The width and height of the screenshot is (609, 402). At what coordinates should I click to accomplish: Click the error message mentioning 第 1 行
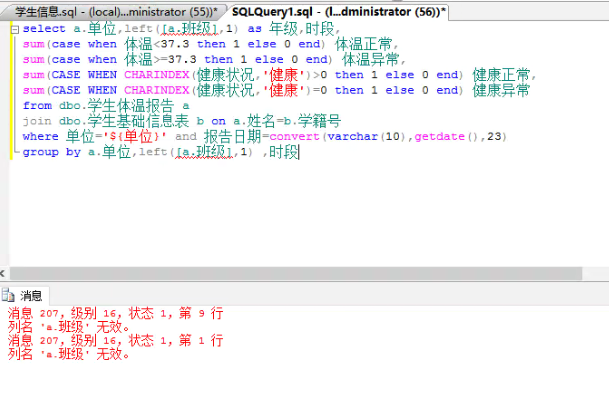tap(115, 341)
